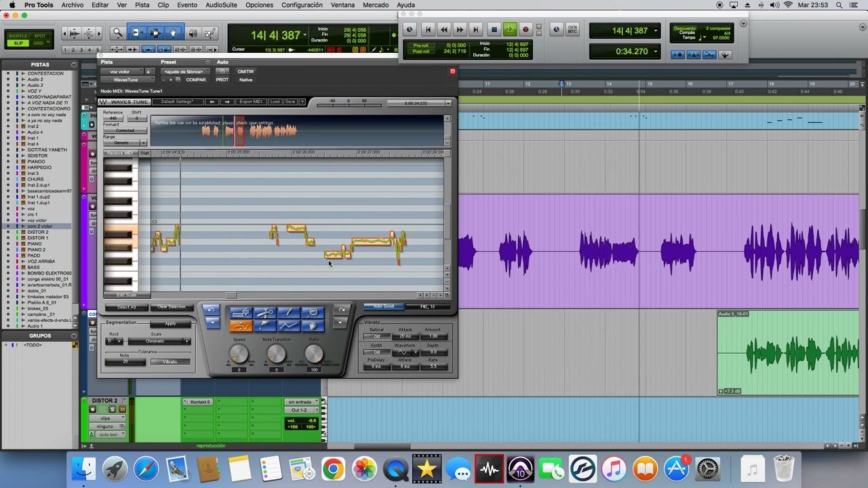
Task: Toggle Receive MIDI in Waves Tune
Action: (121, 153)
